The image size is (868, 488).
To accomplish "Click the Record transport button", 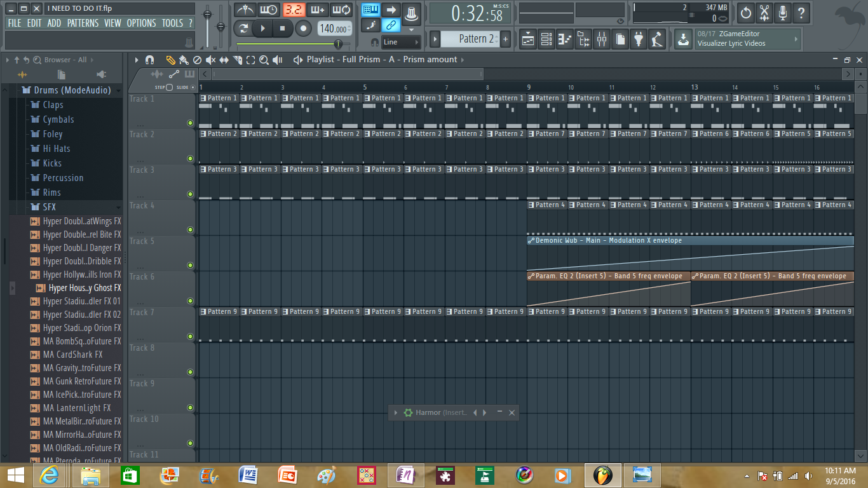I will [x=304, y=28].
